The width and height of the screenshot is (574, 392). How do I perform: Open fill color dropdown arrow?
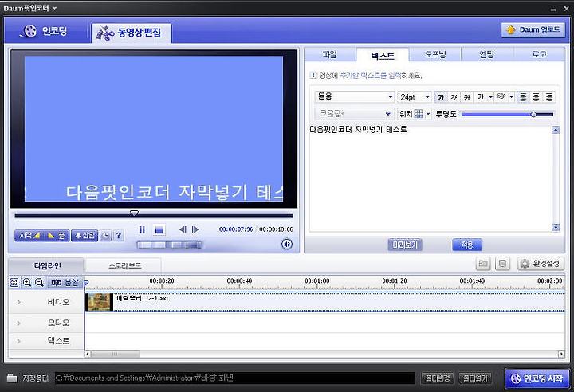[511, 97]
